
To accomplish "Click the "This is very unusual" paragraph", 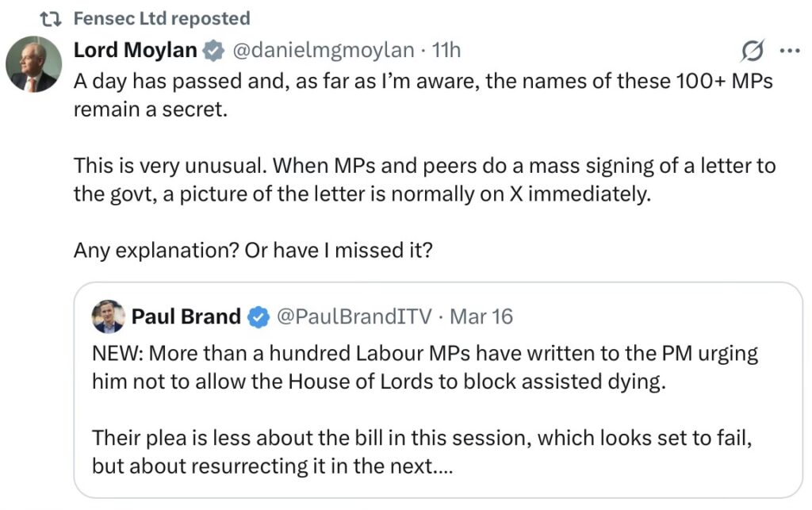I will tap(424, 180).
